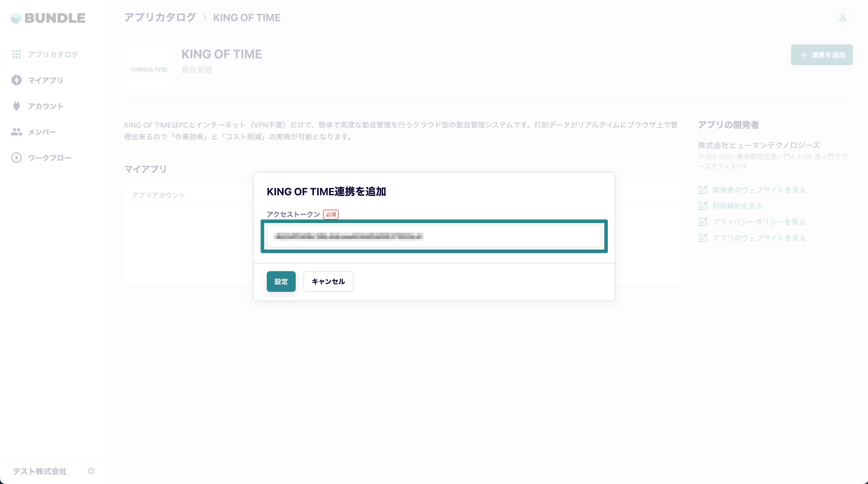Click external-link icon for 利用規約を見る

tap(703, 206)
